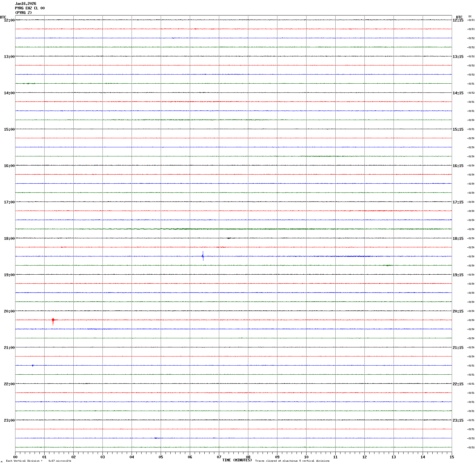The image size is (476, 465).
Task: Click the UTC label at top right
Action: [x=459, y=17]
